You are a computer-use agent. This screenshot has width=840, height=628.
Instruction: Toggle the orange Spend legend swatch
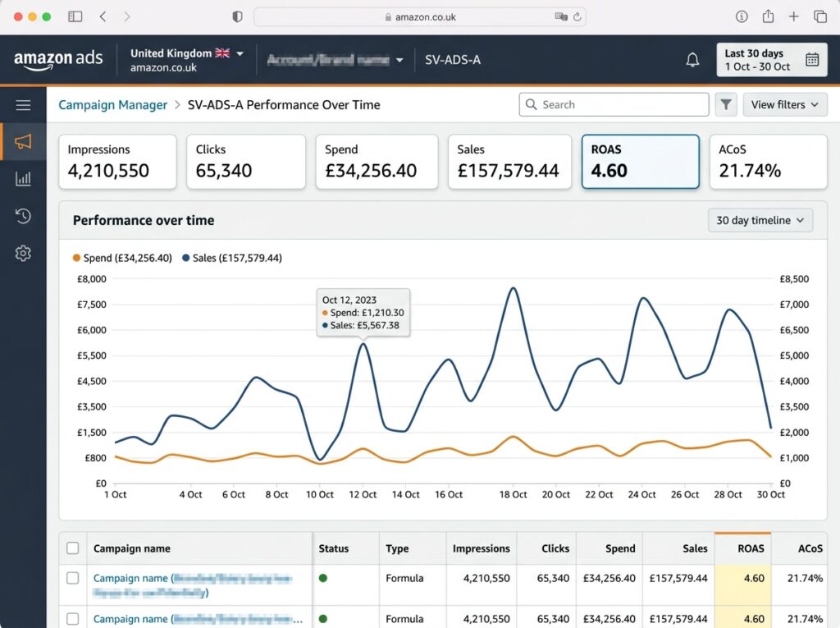[76, 258]
